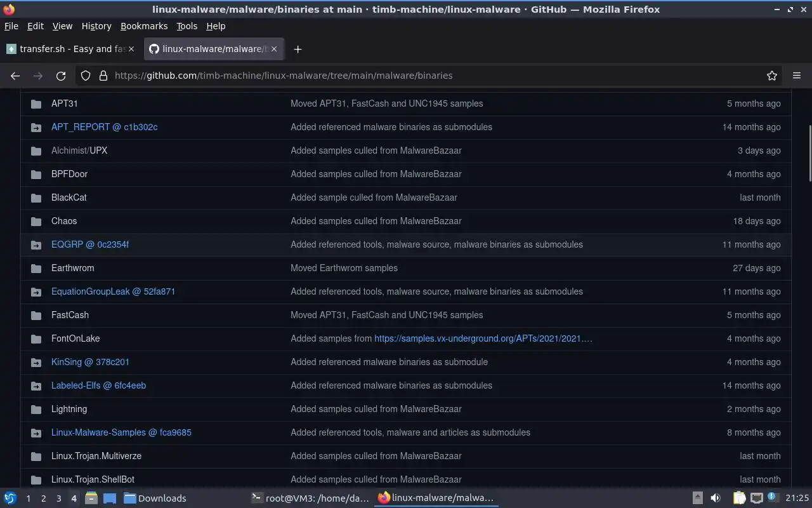Open commit 'Moved Earthwrom samples'

tap(344, 268)
